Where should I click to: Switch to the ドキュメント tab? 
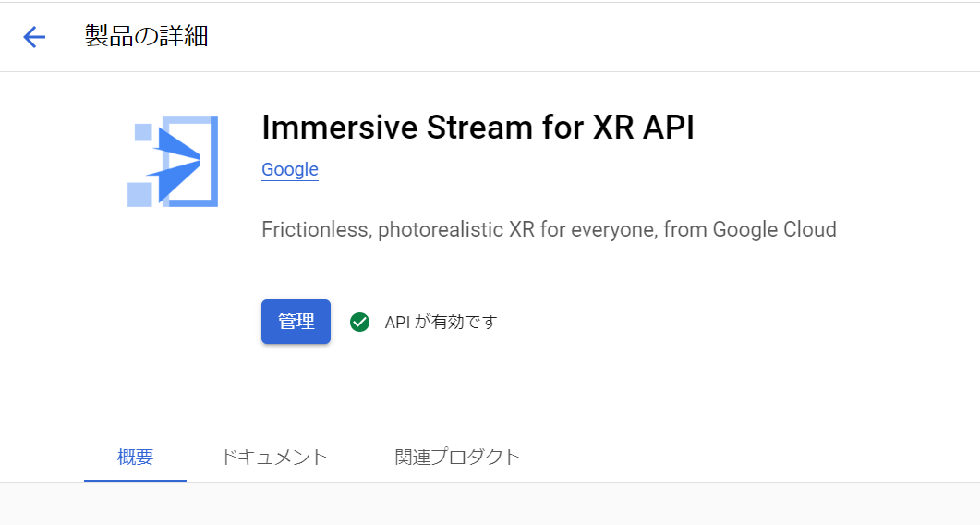click(x=275, y=458)
